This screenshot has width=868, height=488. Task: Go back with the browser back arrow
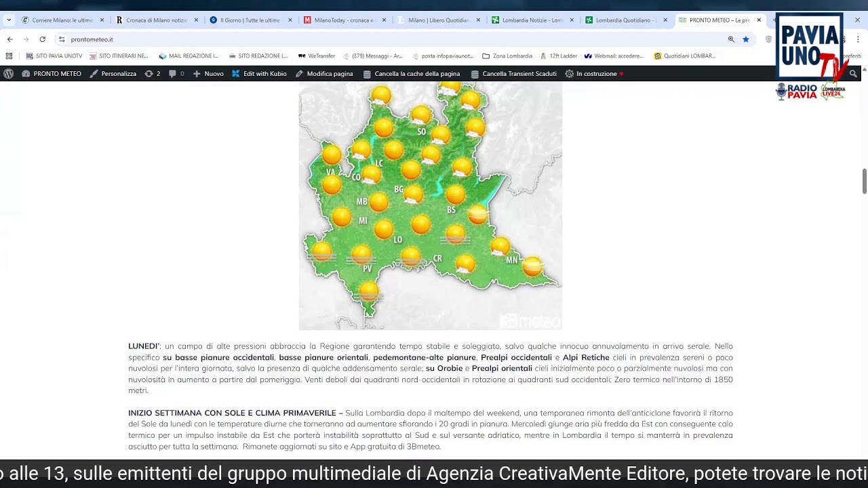[10, 39]
